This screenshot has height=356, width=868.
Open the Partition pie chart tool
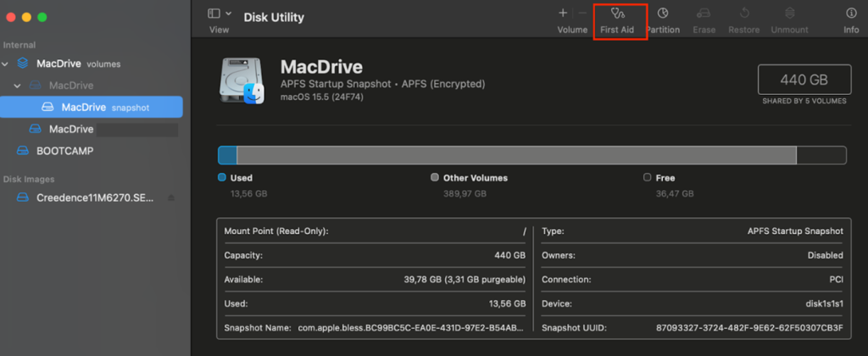663,13
